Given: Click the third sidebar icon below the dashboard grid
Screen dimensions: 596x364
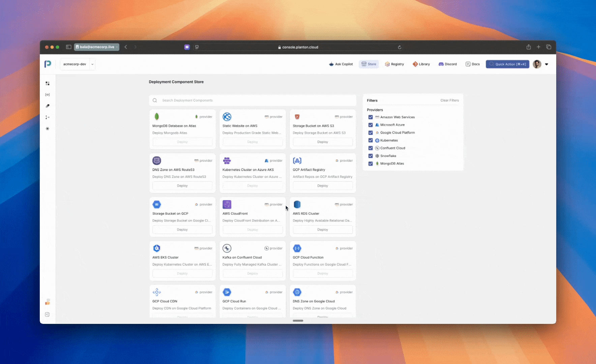Looking at the screenshot, I should [x=48, y=106].
